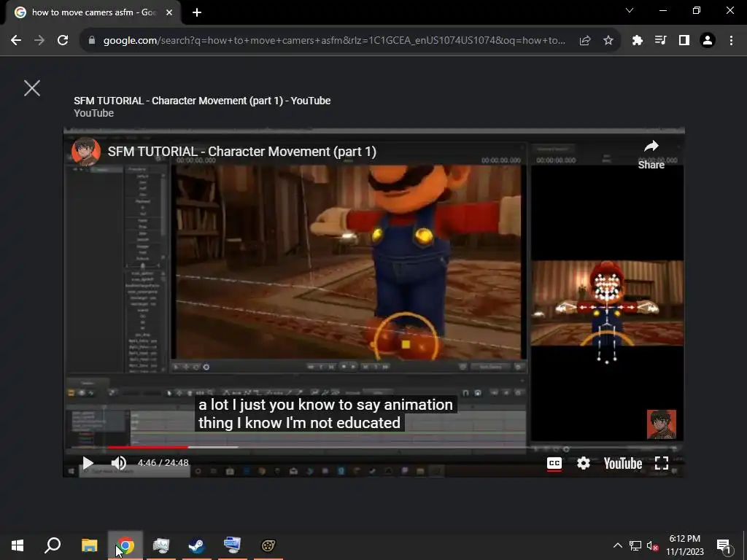Enter fullscreen video mode
The width and height of the screenshot is (747, 560).
click(662, 463)
